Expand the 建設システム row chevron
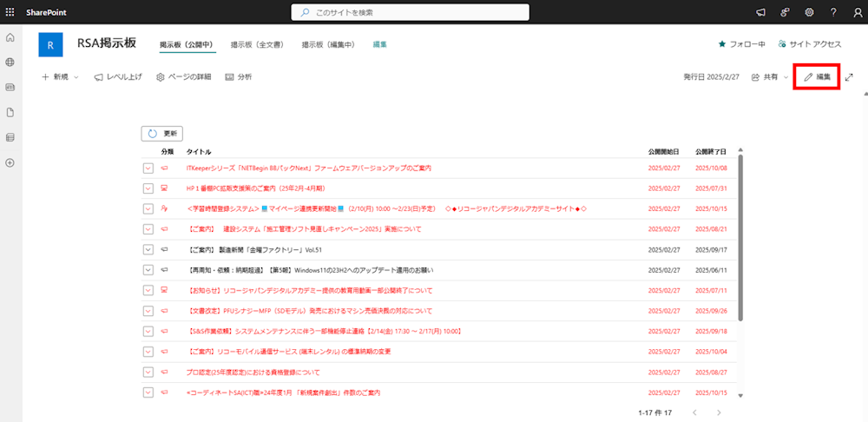This screenshot has height=422, width=868. pyautogui.click(x=148, y=229)
